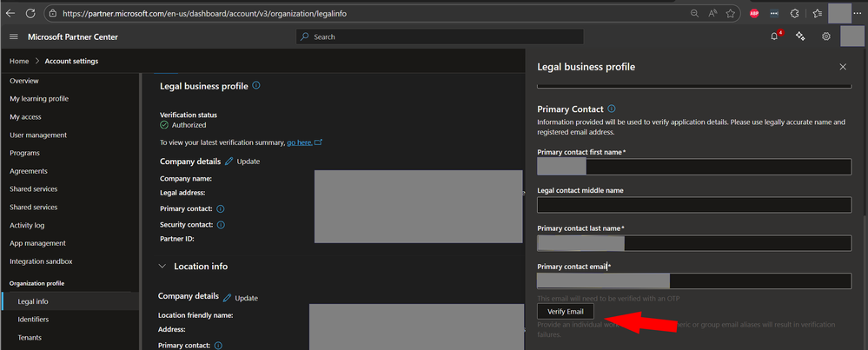
Task: Close the Legal business profile panel
Action: tap(843, 67)
